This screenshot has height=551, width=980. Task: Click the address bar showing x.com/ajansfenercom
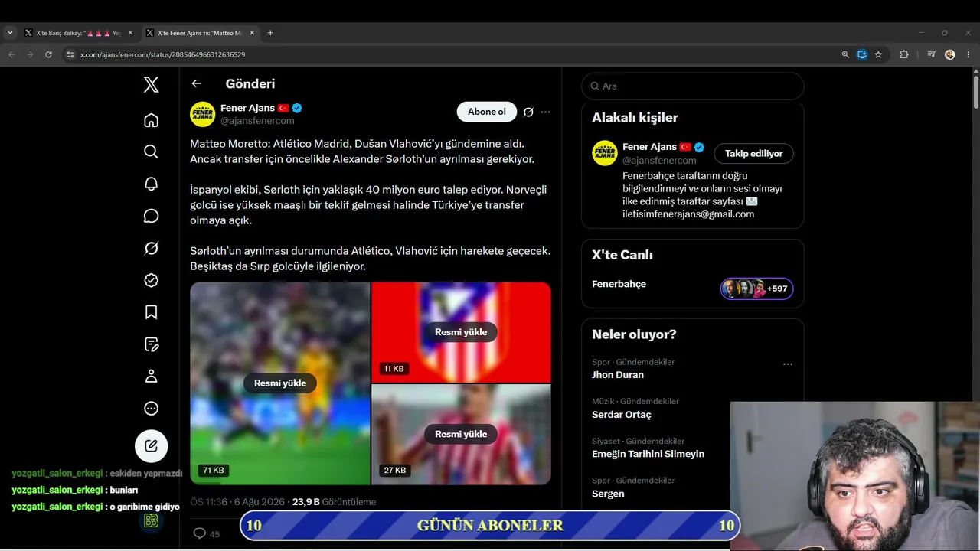coord(452,54)
